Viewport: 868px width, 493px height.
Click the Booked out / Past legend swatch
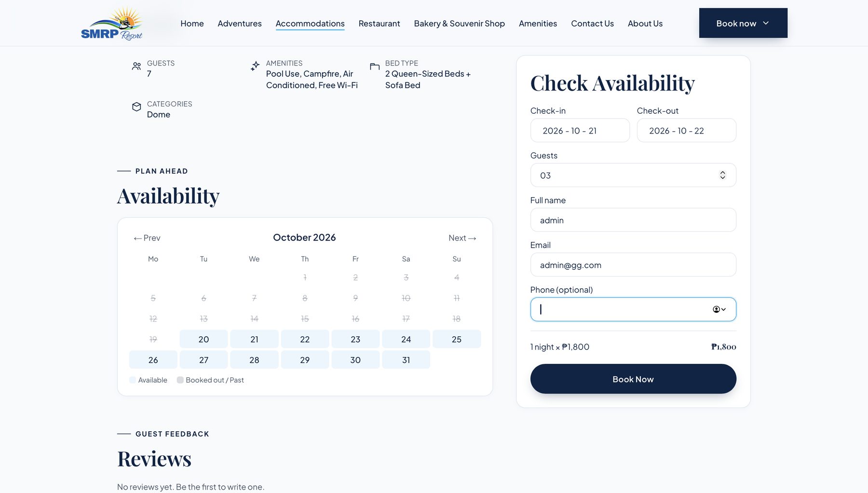coord(180,380)
